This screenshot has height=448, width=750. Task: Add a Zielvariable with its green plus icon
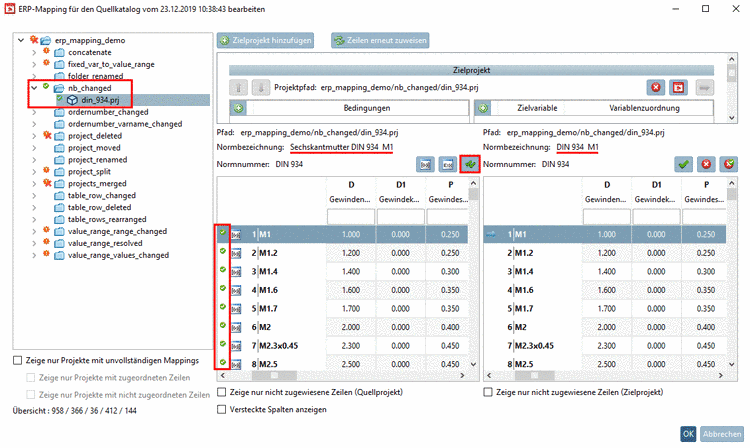pyautogui.click(x=483, y=108)
